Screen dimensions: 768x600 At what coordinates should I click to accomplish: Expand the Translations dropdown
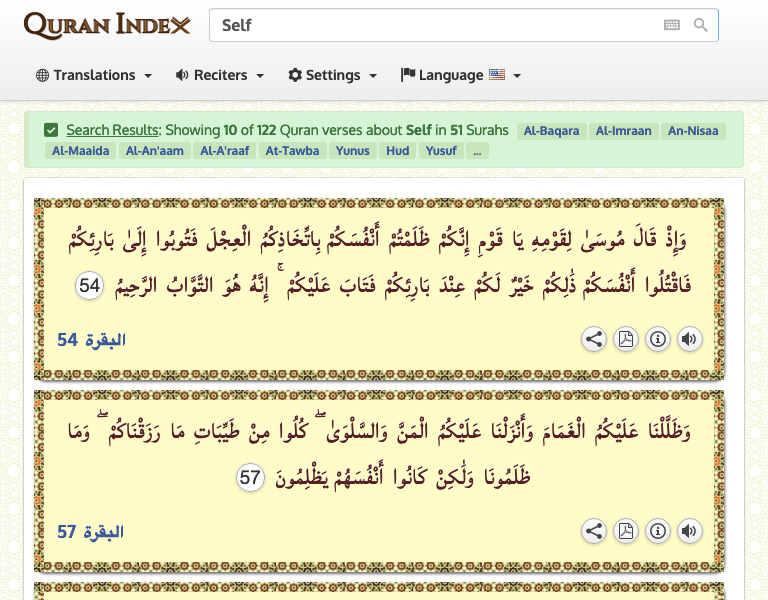[x=94, y=75]
